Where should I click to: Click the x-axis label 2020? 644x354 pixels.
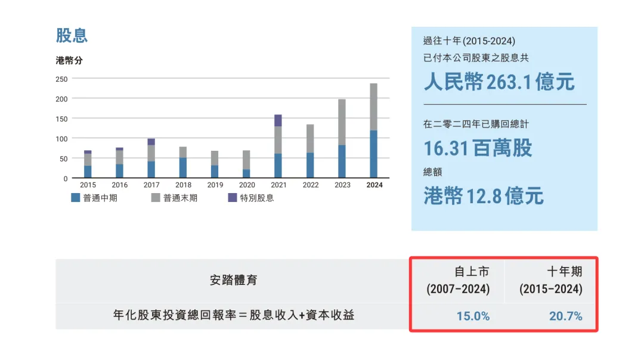[247, 185]
